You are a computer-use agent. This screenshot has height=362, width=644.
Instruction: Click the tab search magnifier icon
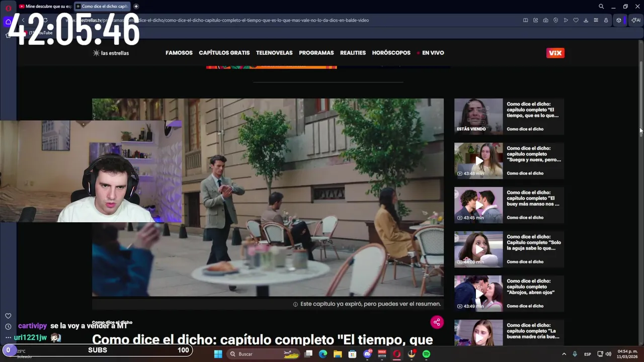click(x=601, y=7)
